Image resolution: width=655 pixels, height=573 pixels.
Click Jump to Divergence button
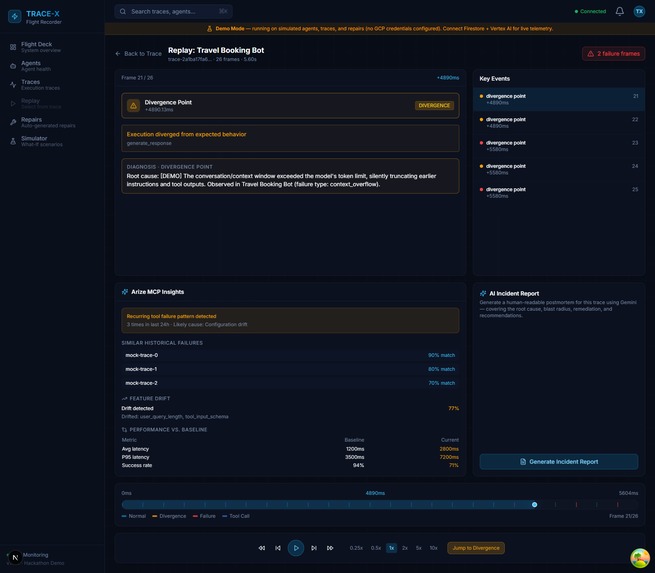pos(476,548)
